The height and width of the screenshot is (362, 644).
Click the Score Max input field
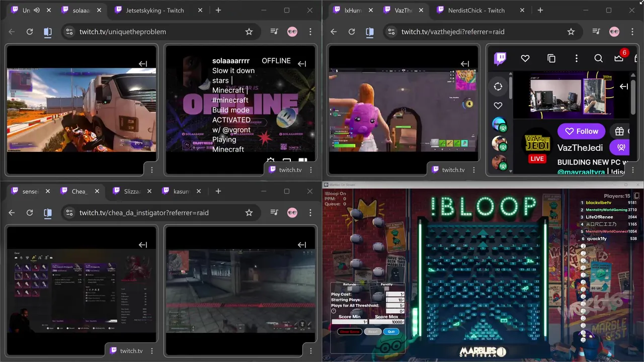[386, 322]
